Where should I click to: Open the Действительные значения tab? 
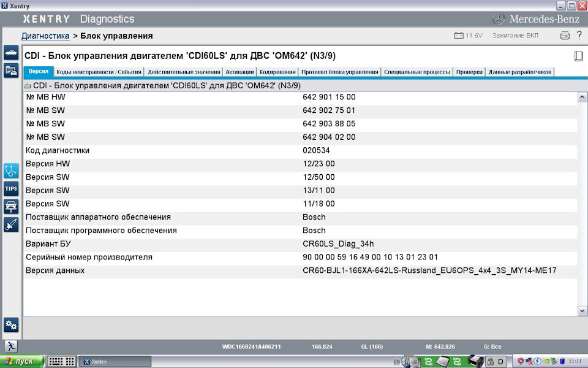point(184,72)
